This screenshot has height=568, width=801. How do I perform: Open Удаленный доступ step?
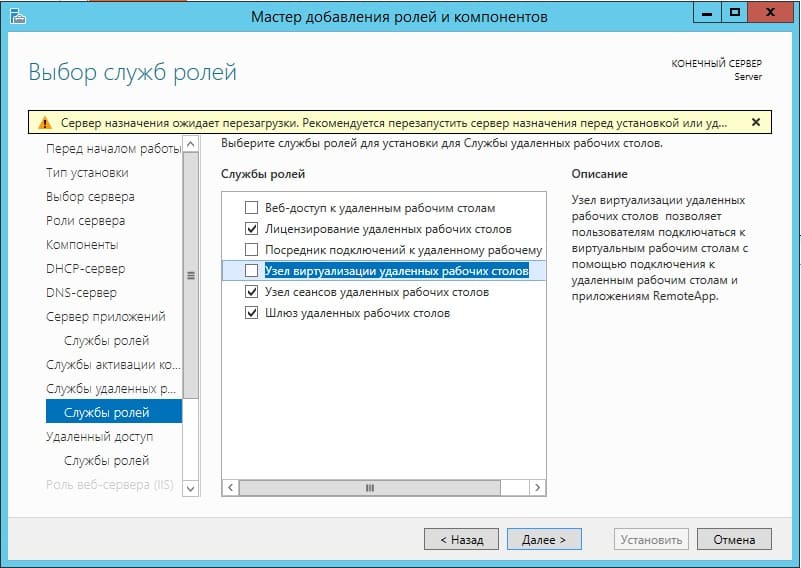(100, 437)
